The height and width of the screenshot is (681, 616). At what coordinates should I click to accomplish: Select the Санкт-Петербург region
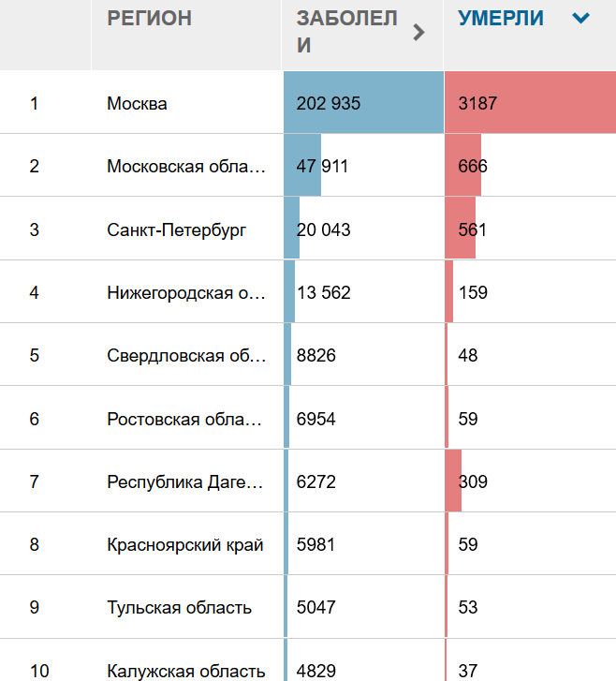pyautogui.click(x=176, y=229)
